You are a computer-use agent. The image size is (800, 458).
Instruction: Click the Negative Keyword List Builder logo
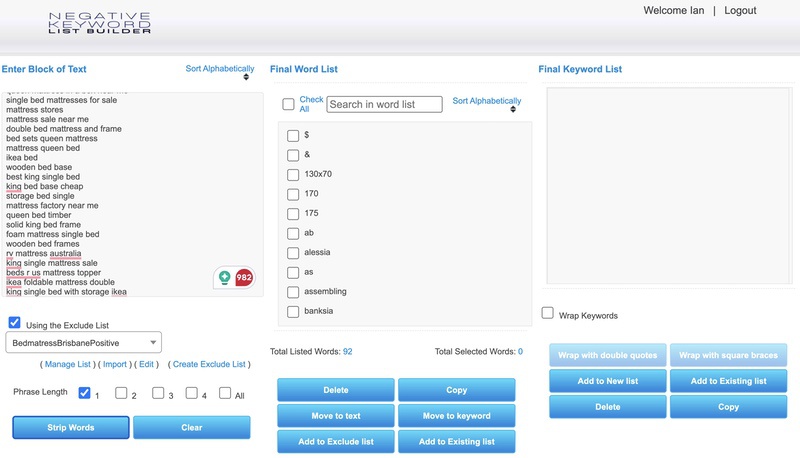(x=99, y=23)
